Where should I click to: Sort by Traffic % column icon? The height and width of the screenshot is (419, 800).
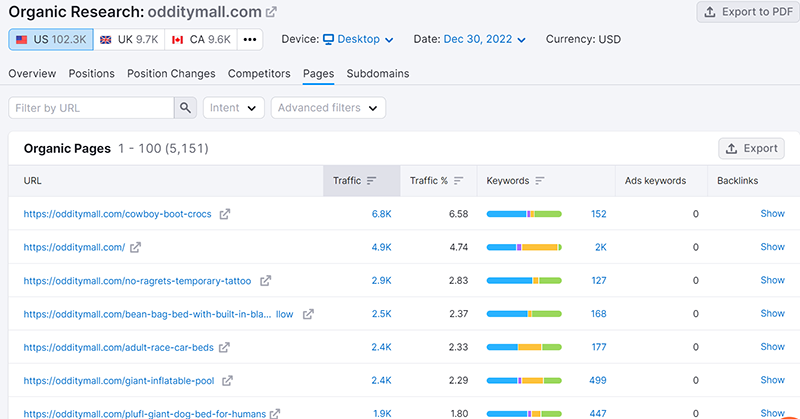[x=458, y=181]
